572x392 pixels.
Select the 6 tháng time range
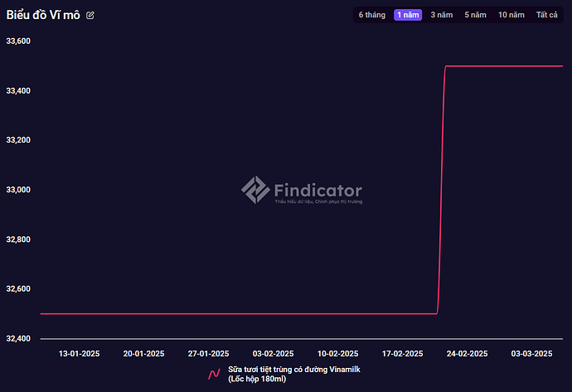(x=371, y=15)
